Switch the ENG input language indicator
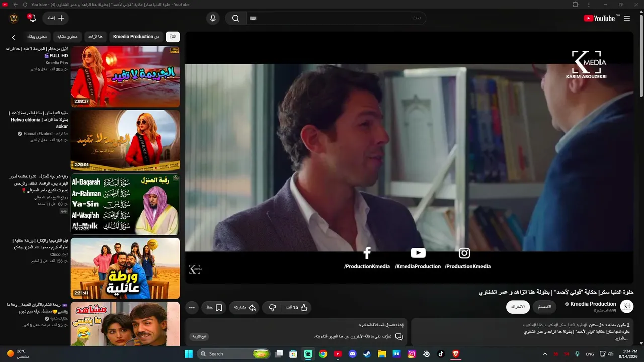Image resolution: width=644 pixels, height=362 pixels. pyautogui.click(x=590, y=354)
